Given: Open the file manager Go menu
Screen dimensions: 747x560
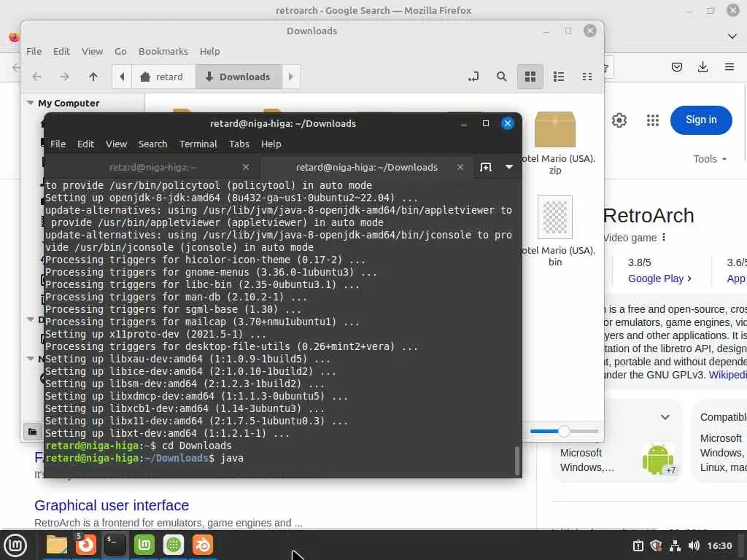Looking at the screenshot, I should pos(120,52).
